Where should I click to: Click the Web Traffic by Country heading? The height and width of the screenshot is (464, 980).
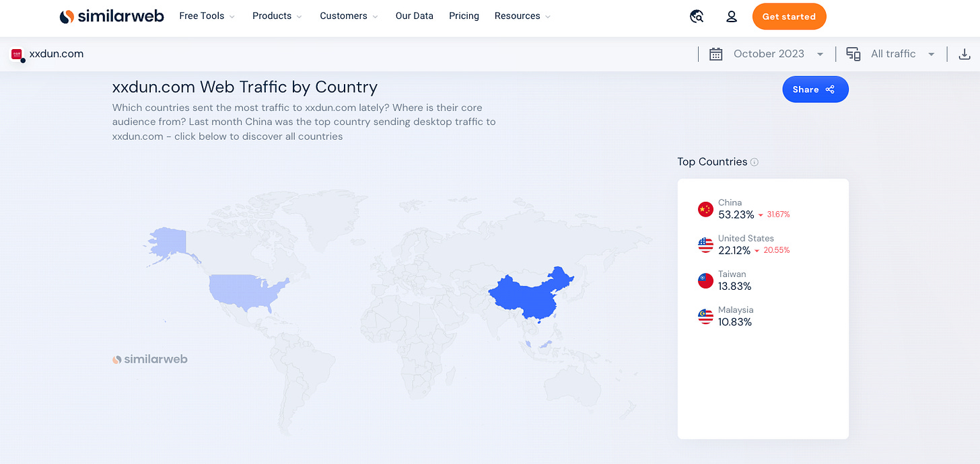click(245, 87)
